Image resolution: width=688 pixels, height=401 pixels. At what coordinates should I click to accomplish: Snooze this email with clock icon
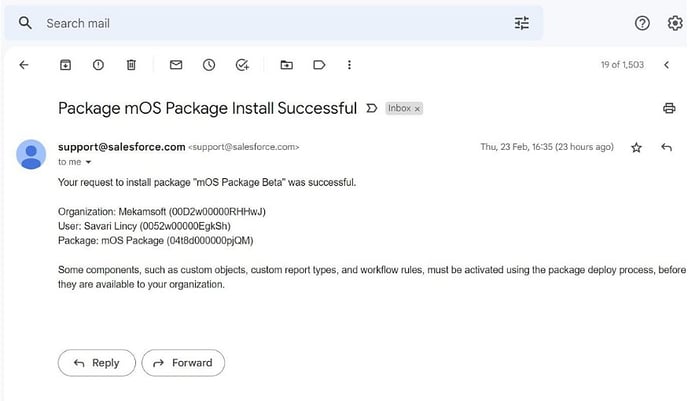pos(209,65)
